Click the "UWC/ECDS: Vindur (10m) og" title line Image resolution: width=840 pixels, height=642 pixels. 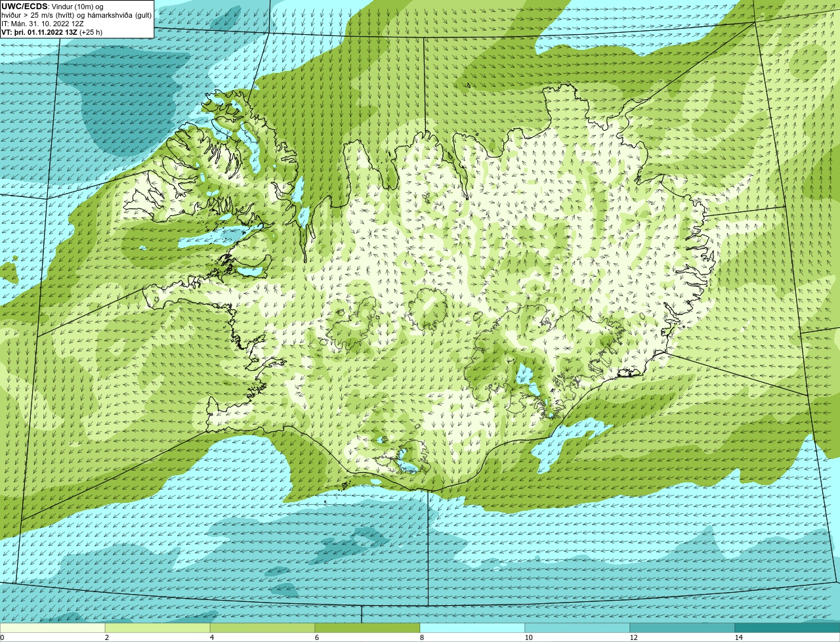point(52,7)
